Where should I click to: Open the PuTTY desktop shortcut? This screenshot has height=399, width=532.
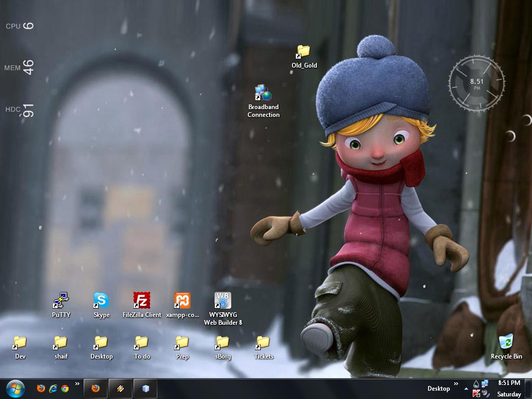click(x=61, y=301)
